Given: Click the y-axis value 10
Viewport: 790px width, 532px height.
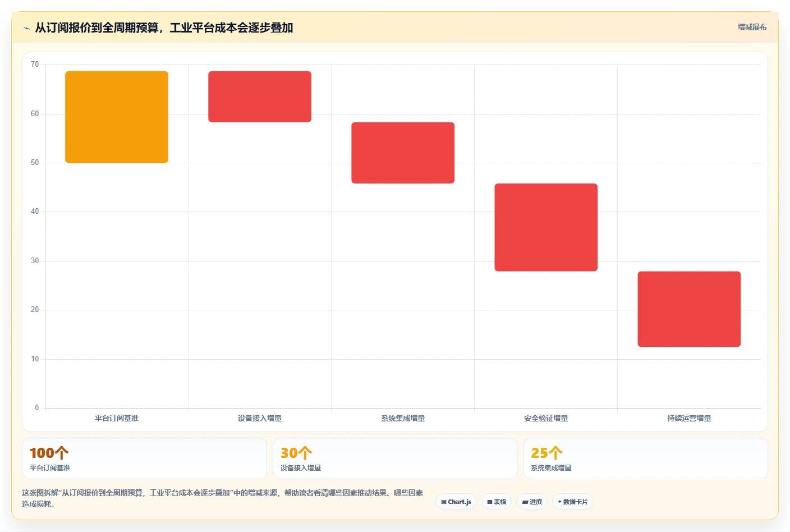Looking at the screenshot, I should (35, 359).
